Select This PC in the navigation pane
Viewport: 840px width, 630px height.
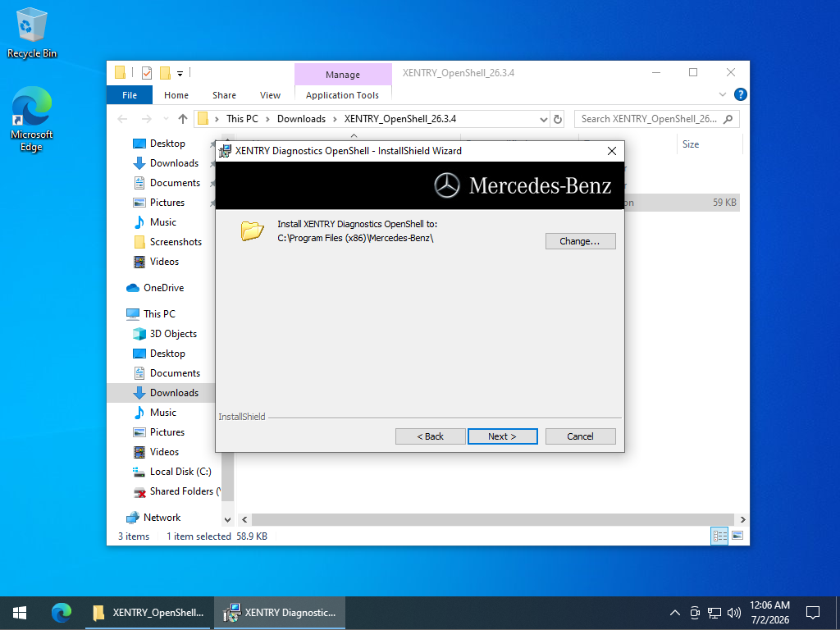click(x=159, y=314)
